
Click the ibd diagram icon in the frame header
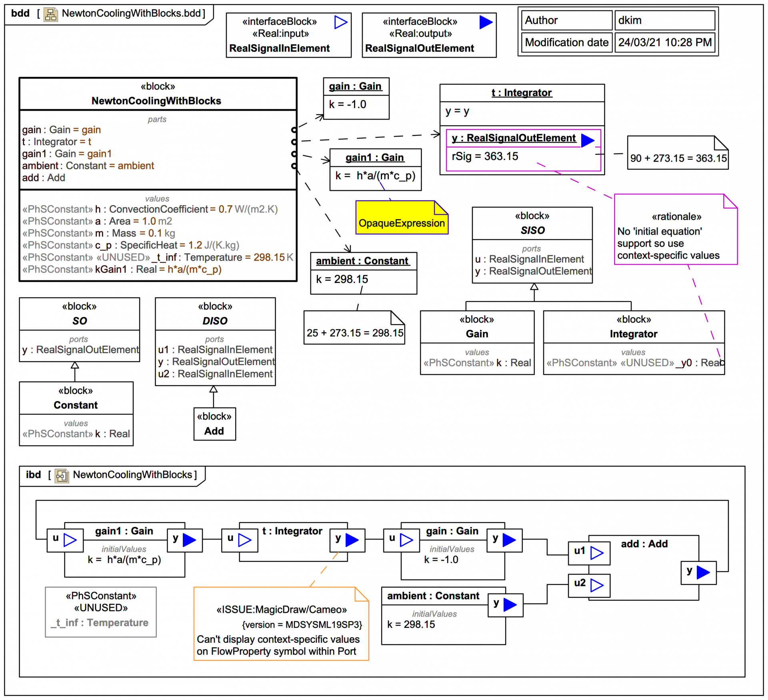(62, 475)
